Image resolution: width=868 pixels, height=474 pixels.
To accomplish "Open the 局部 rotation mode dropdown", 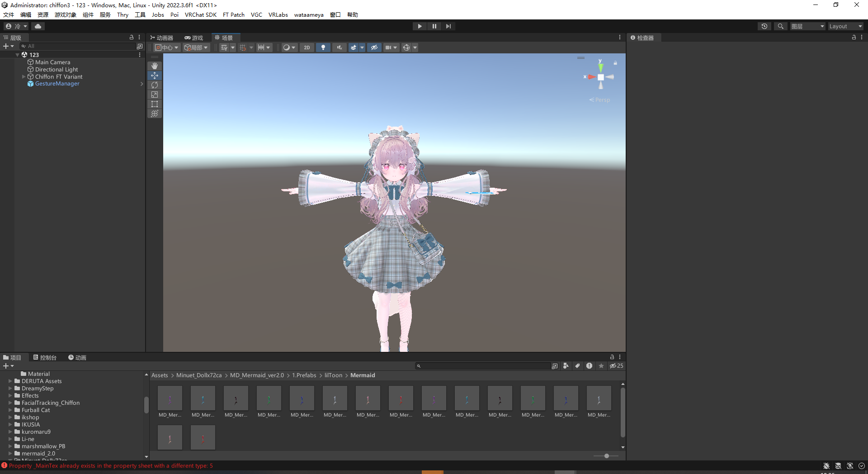I will click(196, 47).
